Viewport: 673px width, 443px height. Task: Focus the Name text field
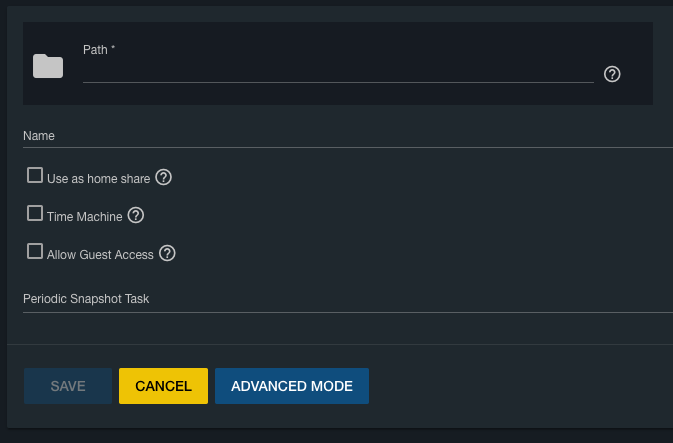click(347, 136)
